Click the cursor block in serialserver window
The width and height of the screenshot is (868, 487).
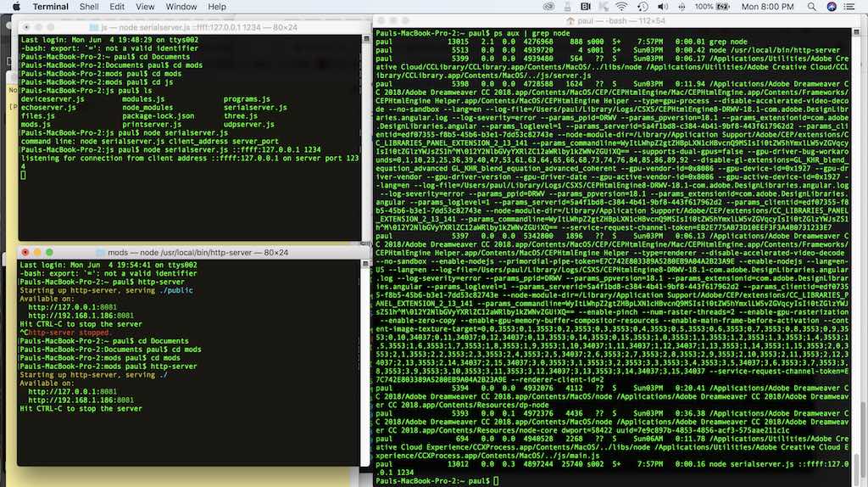click(23, 175)
